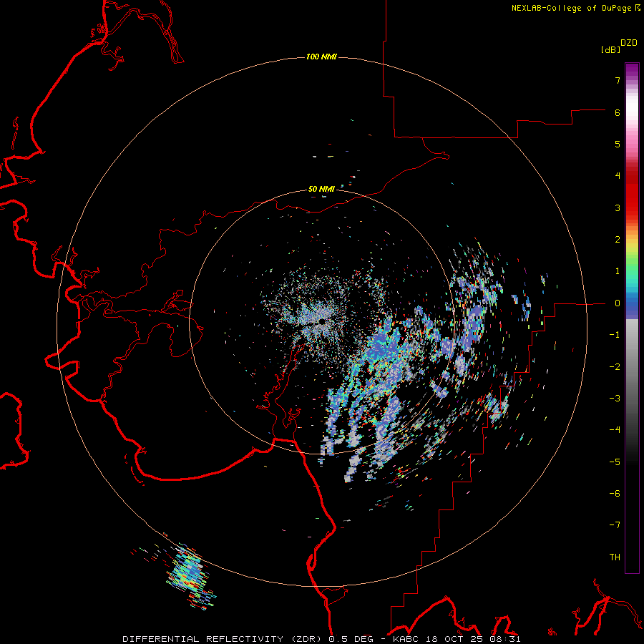The height and width of the screenshot is (644, 644).
Task: Select the -6 tick label on legend
Action: [x=615, y=494]
